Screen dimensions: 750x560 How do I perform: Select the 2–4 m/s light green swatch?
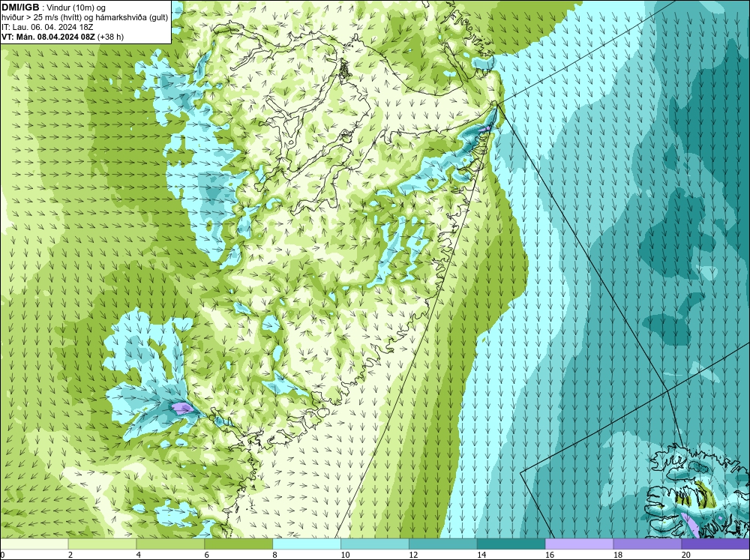(x=102, y=544)
